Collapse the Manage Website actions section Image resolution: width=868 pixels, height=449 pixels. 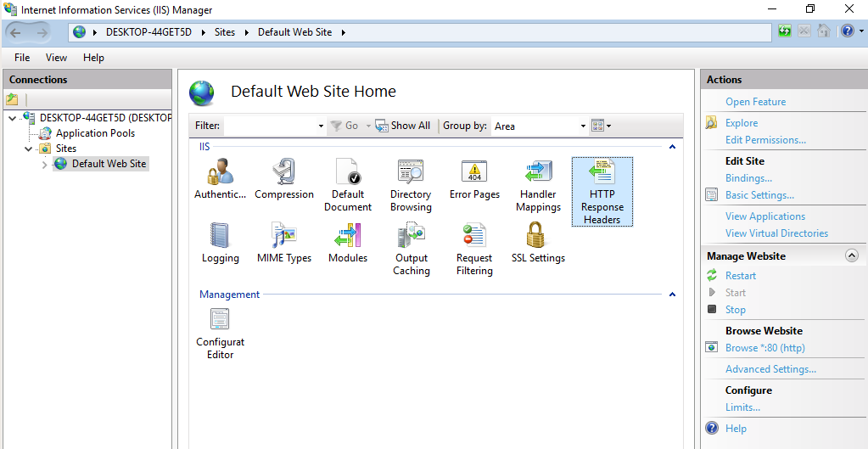[851, 255]
